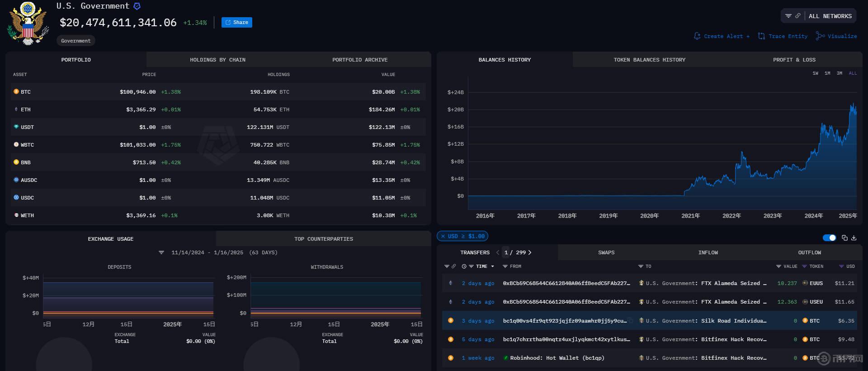Click the BTC coin icon in portfolio
The image size is (868, 371).
click(x=16, y=92)
